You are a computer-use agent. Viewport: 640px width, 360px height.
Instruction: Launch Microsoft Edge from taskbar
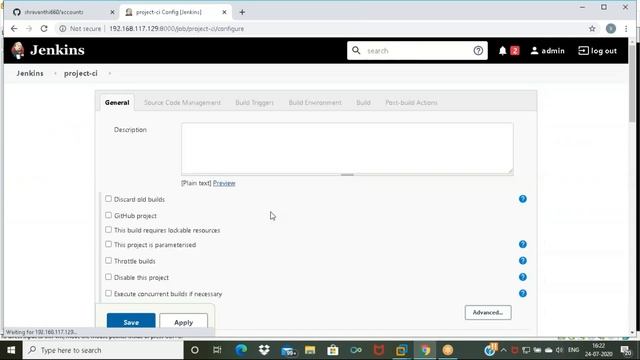(241, 350)
